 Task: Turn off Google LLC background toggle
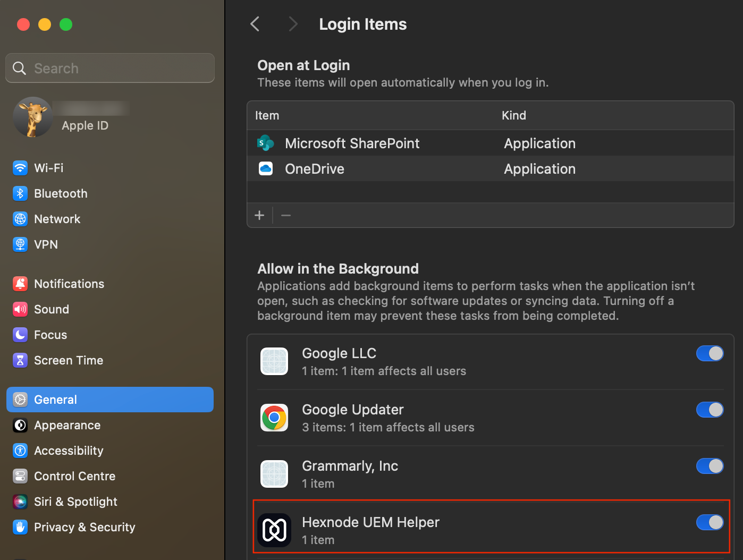click(710, 353)
